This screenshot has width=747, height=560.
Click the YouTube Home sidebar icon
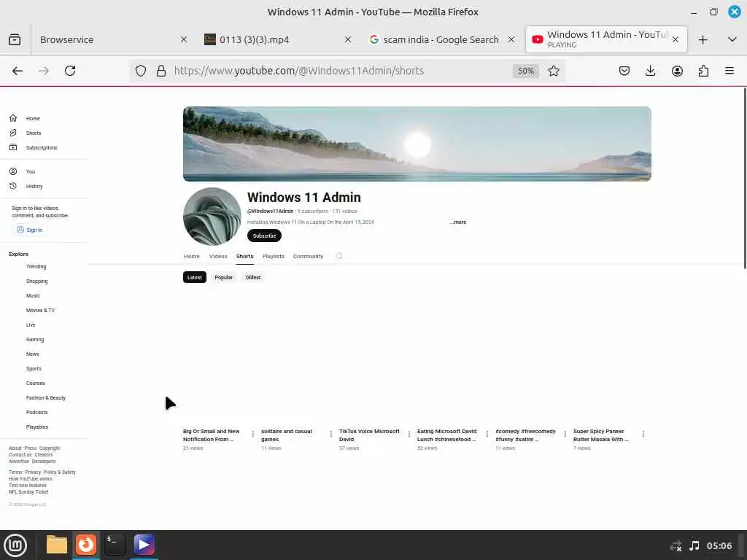click(13, 118)
